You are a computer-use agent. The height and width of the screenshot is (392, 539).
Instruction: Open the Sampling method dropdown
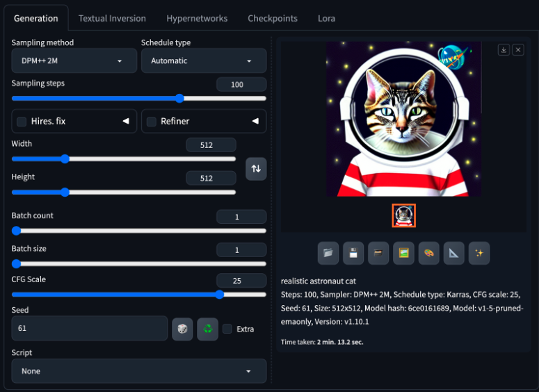74,60
